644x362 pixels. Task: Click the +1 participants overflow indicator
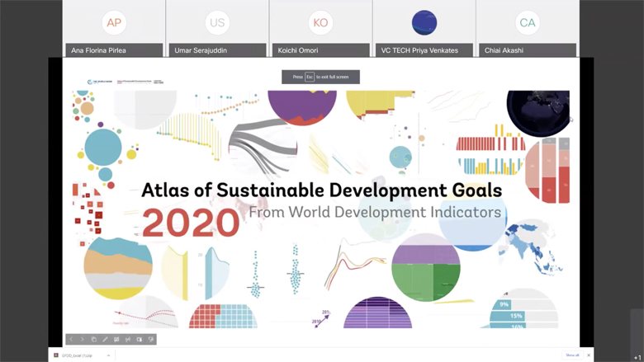point(637,358)
